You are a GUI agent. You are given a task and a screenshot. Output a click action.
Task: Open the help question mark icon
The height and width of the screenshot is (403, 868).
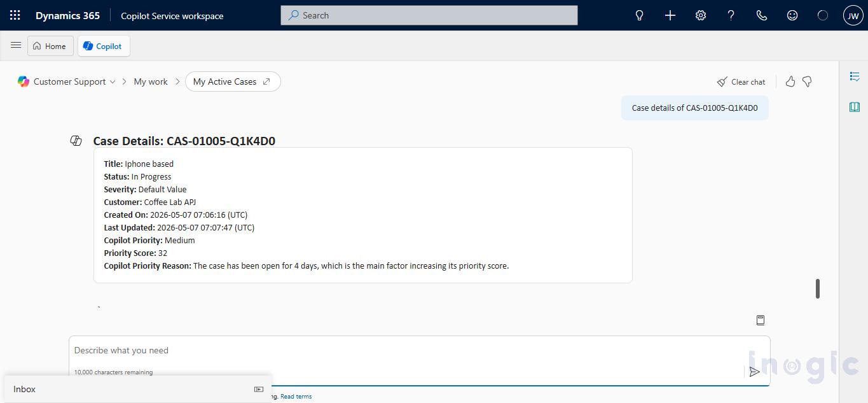coord(731,15)
